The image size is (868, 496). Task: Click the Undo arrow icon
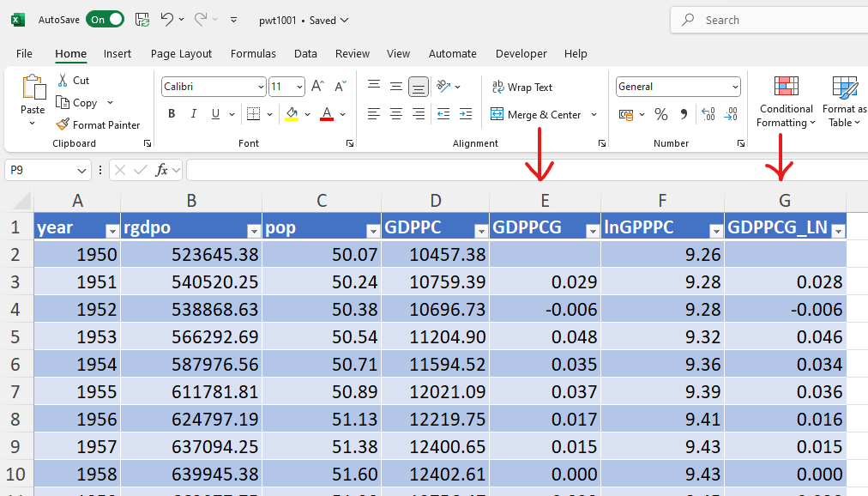click(167, 19)
